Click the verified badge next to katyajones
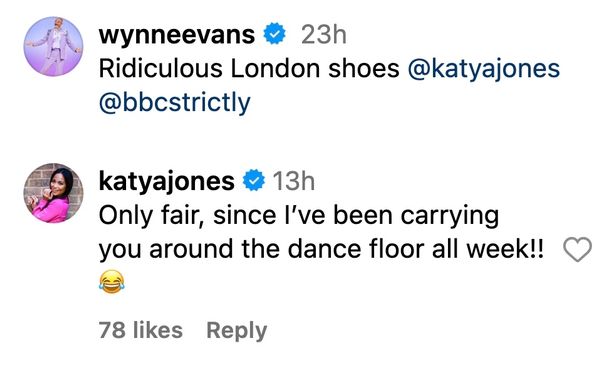Screen dimensions: 615x366 [253, 180]
